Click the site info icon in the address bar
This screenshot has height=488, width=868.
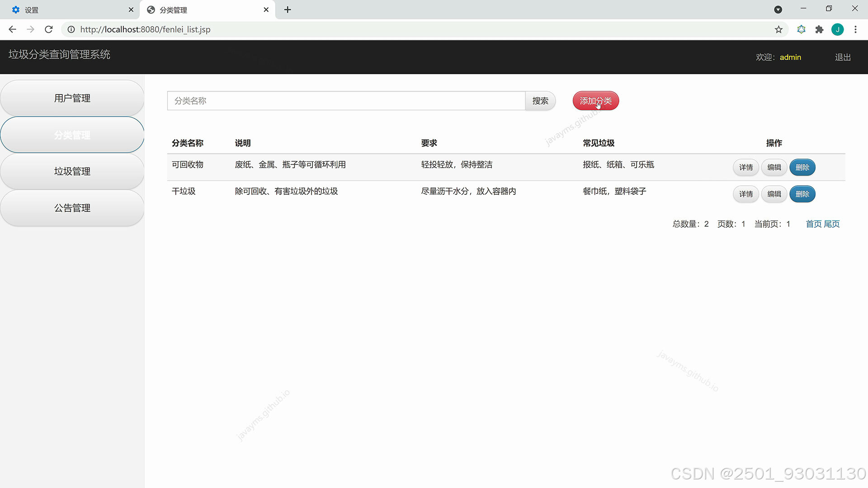pyautogui.click(x=71, y=29)
